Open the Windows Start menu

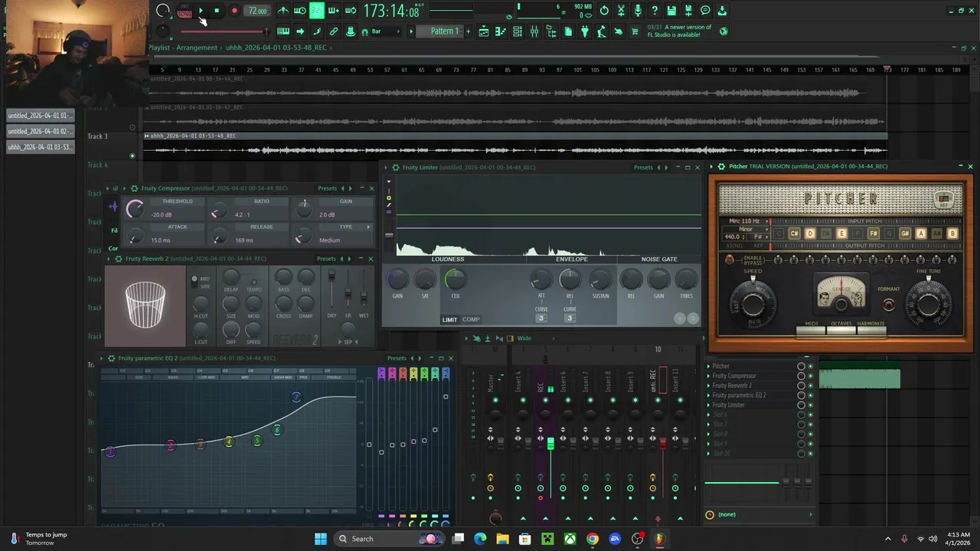coord(321,539)
